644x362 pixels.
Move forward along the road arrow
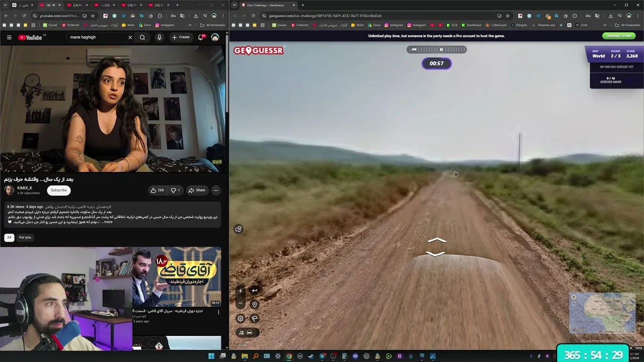(437, 240)
